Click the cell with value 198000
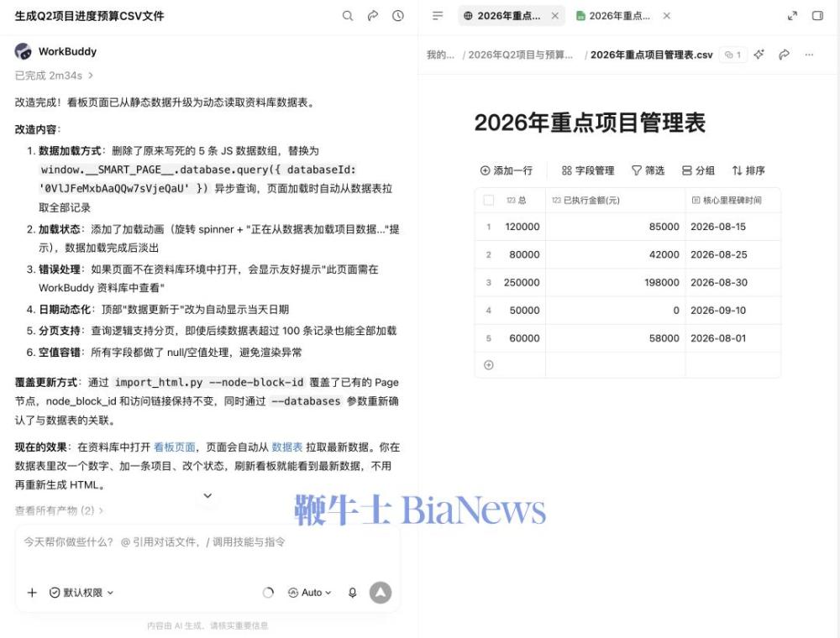Image resolution: width=840 pixels, height=638 pixels. point(615,283)
